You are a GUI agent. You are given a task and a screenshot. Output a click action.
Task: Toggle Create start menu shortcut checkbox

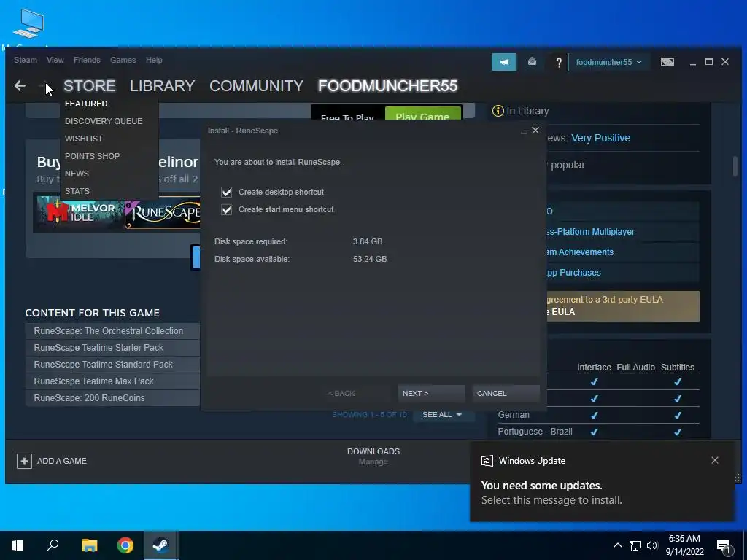click(x=226, y=209)
